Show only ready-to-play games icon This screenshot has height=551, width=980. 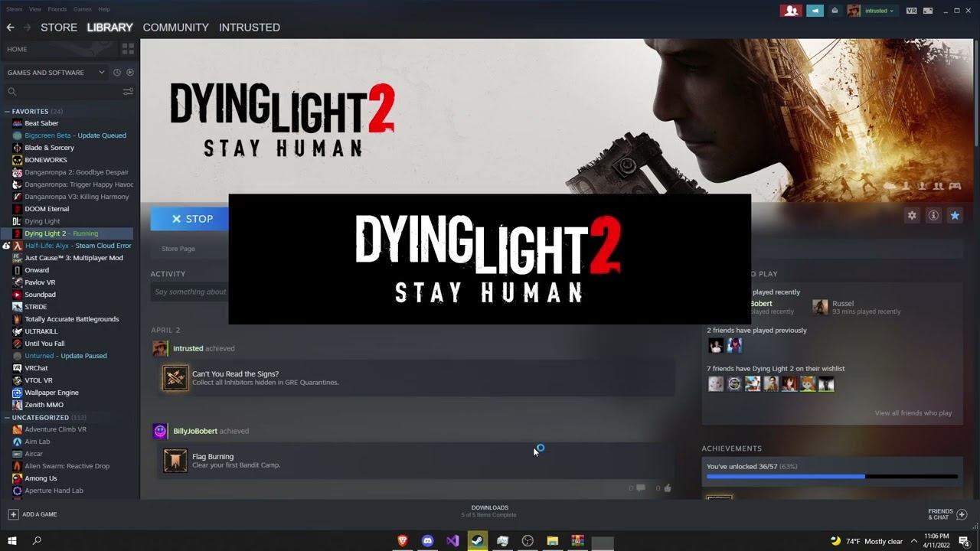point(129,73)
